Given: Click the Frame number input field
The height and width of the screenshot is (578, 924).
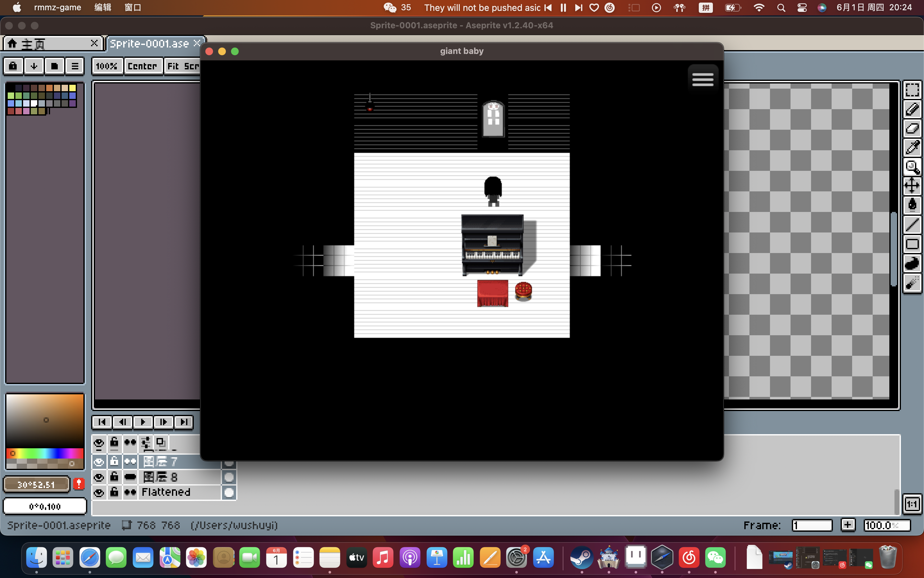Looking at the screenshot, I should [812, 525].
